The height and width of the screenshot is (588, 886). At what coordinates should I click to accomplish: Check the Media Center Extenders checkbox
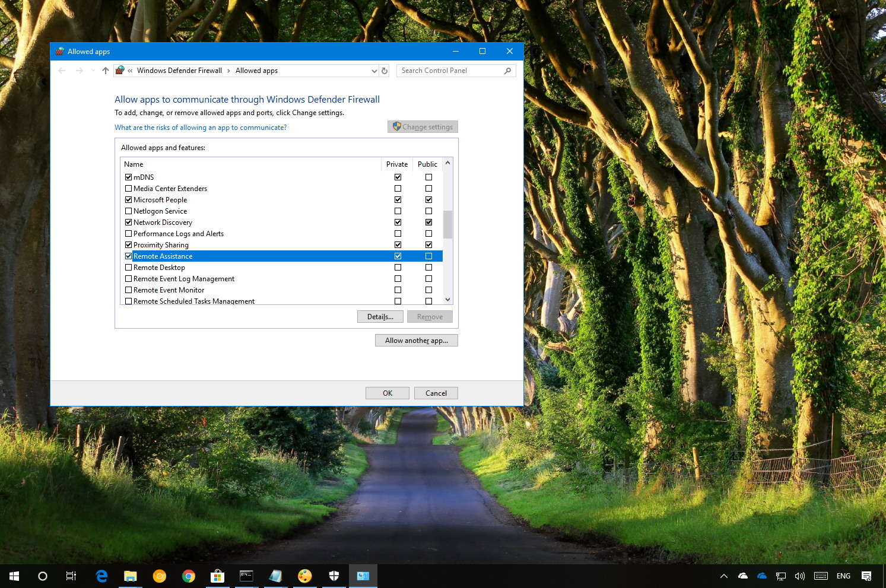pyautogui.click(x=128, y=188)
